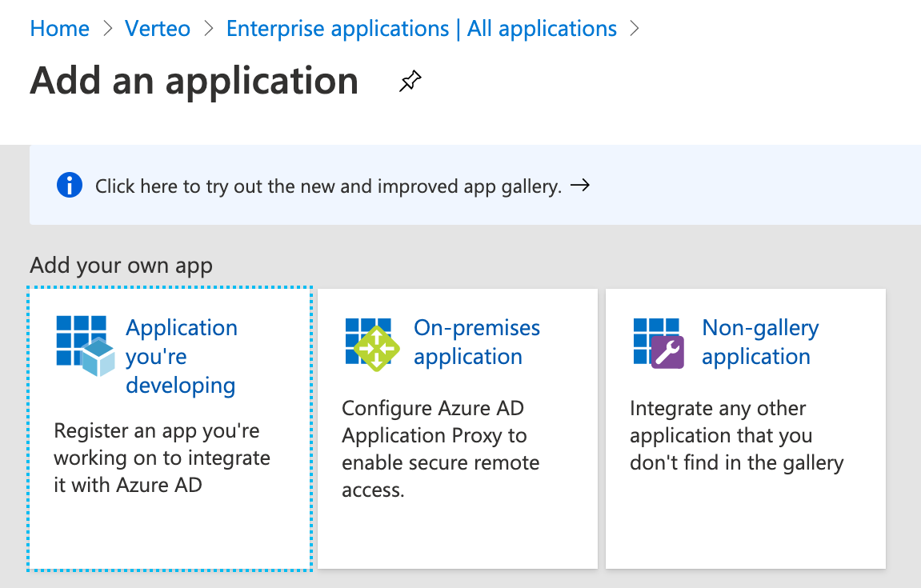Screen dimensions: 921x588
Task: Click the blue info icon in banner
Action: [70, 186]
